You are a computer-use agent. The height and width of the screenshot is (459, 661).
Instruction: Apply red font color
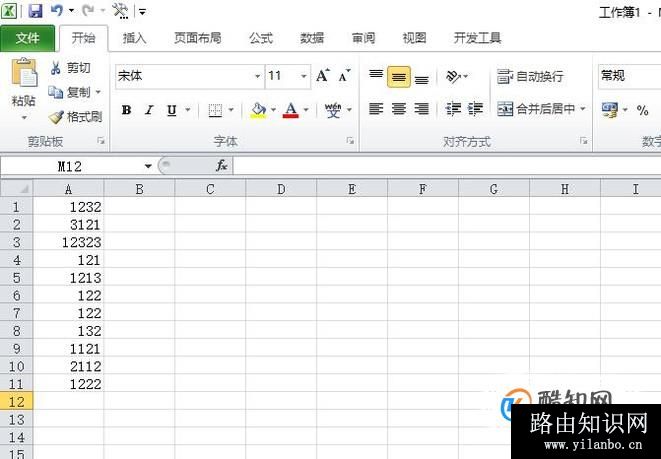click(291, 110)
